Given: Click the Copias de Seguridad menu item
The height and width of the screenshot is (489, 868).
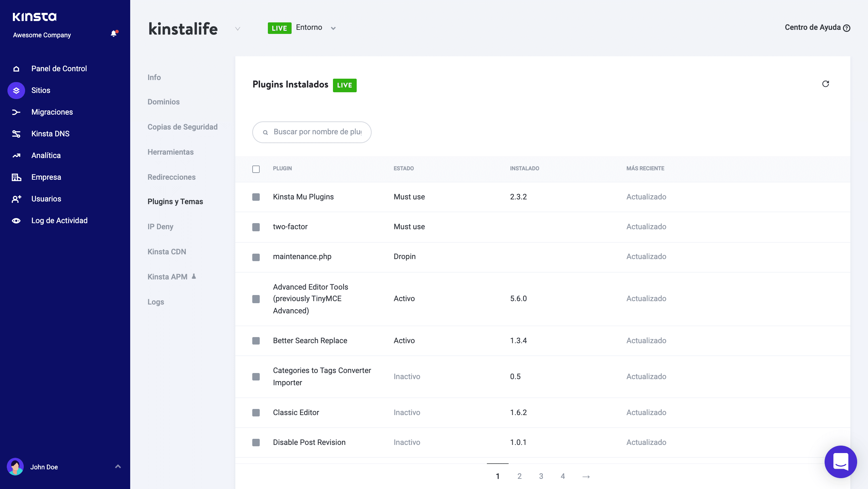Looking at the screenshot, I should tap(182, 126).
